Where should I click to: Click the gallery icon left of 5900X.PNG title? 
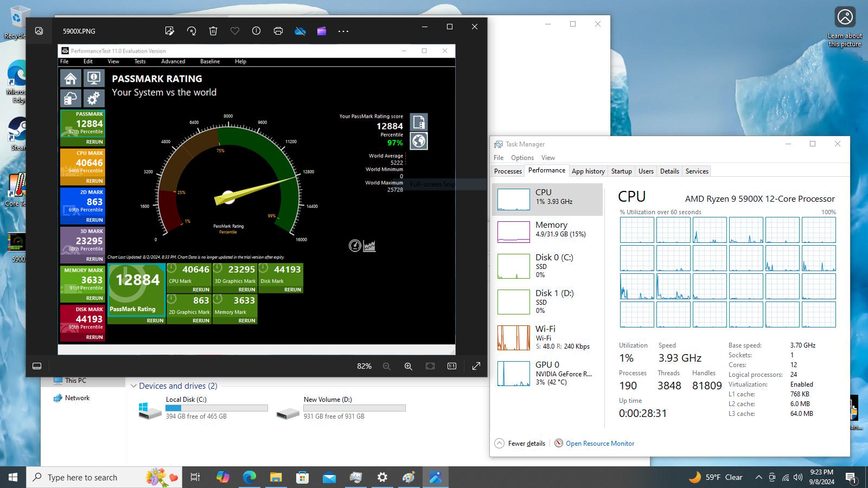(x=39, y=31)
